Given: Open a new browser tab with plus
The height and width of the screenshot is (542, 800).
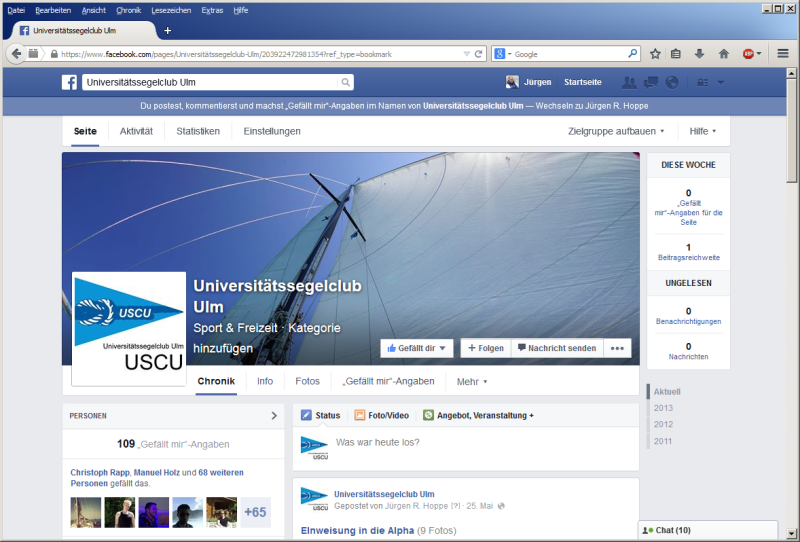Looking at the screenshot, I should pos(167,31).
